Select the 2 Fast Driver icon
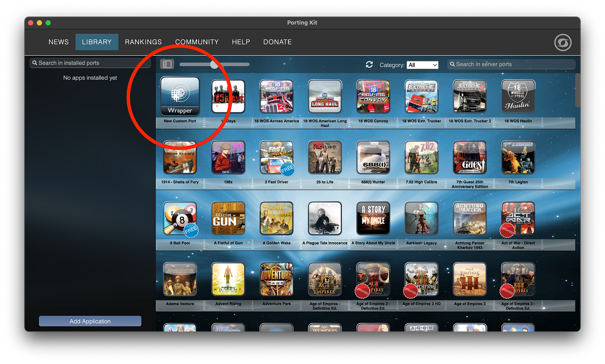The width and height of the screenshot is (605, 364). click(x=276, y=157)
